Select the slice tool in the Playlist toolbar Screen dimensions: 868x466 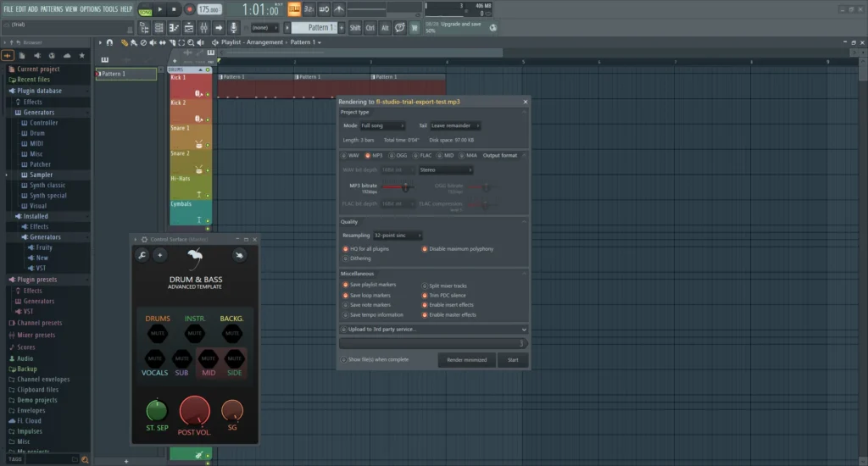tap(172, 42)
